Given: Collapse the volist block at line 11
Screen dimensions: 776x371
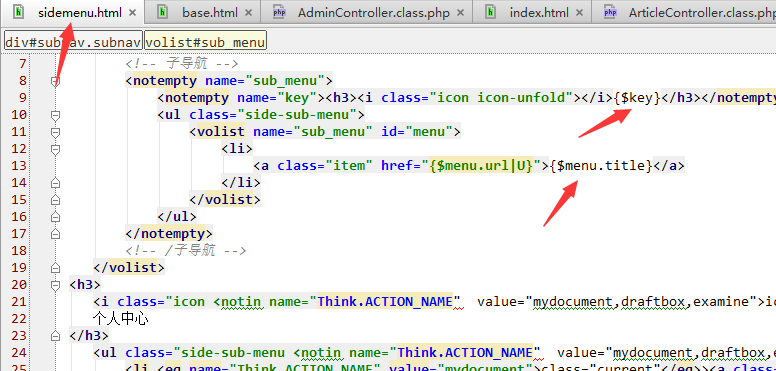Looking at the screenshot, I should [x=55, y=132].
